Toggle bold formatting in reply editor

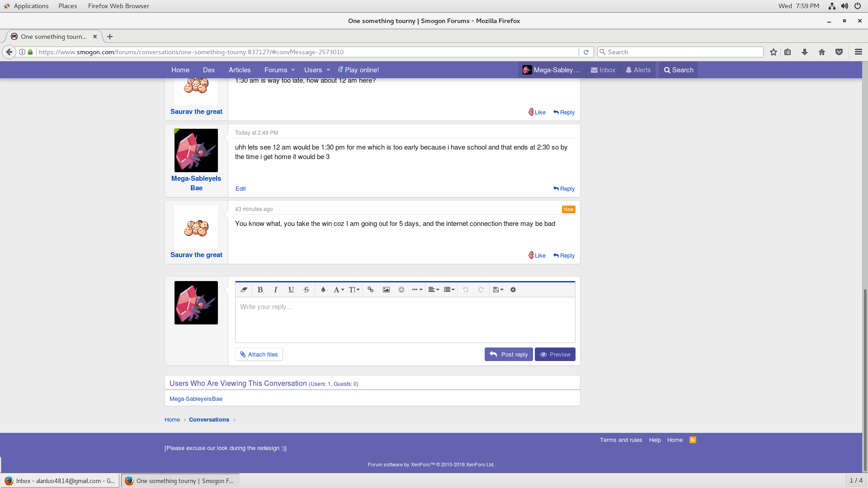coord(260,290)
